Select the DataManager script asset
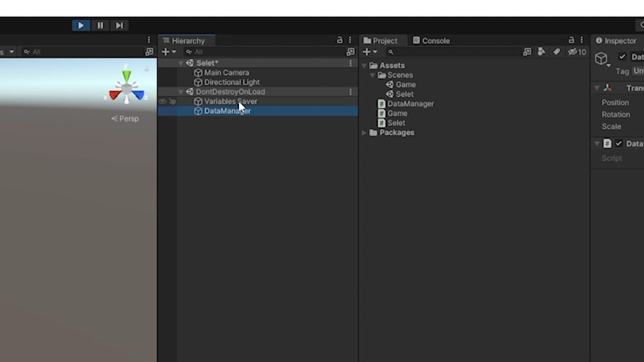The height and width of the screenshot is (362, 644). pyautogui.click(x=410, y=104)
